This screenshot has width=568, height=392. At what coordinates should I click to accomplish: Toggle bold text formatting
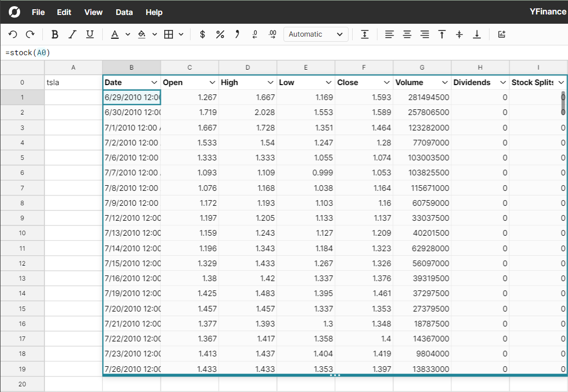coord(55,34)
